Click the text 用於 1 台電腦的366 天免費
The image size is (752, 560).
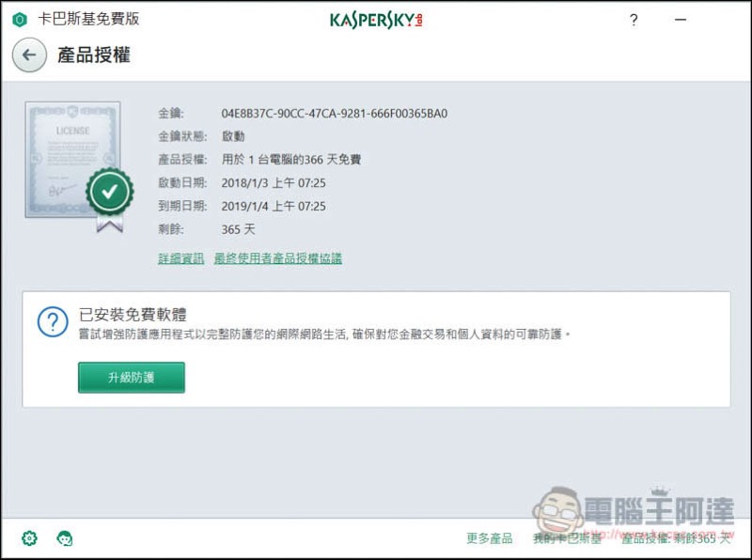click(291, 160)
